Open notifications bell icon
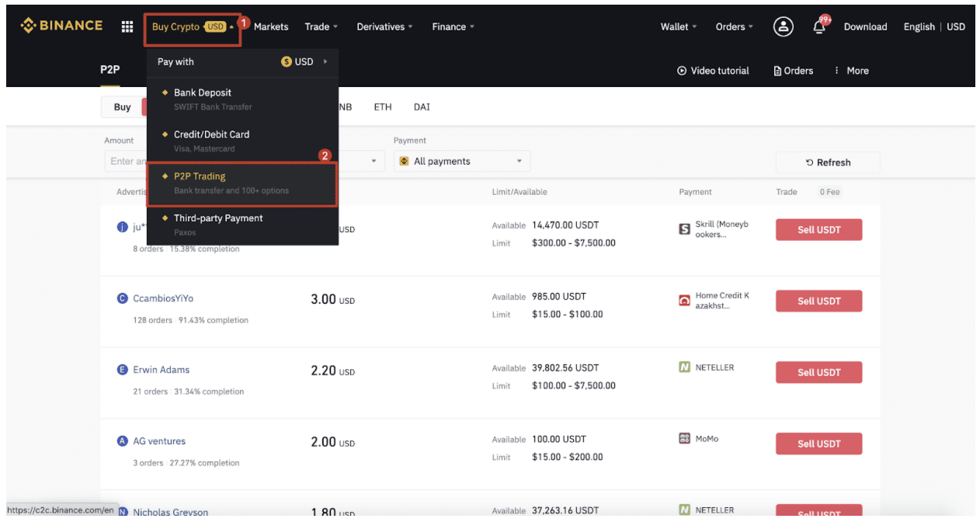This screenshot has height=522, width=980. pyautogui.click(x=818, y=26)
